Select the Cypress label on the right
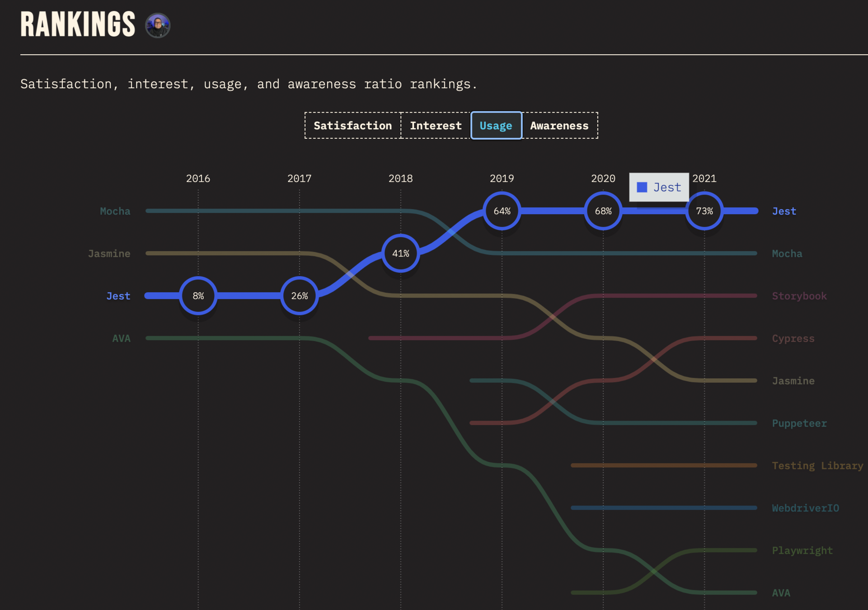The image size is (868, 610). (793, 338)
